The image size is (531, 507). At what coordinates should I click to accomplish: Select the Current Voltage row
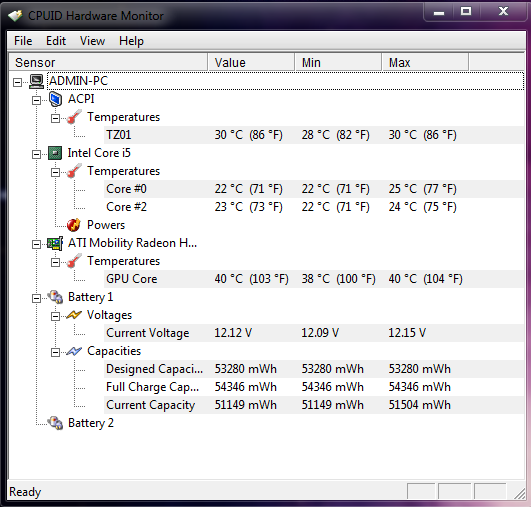tap(314, 333)
